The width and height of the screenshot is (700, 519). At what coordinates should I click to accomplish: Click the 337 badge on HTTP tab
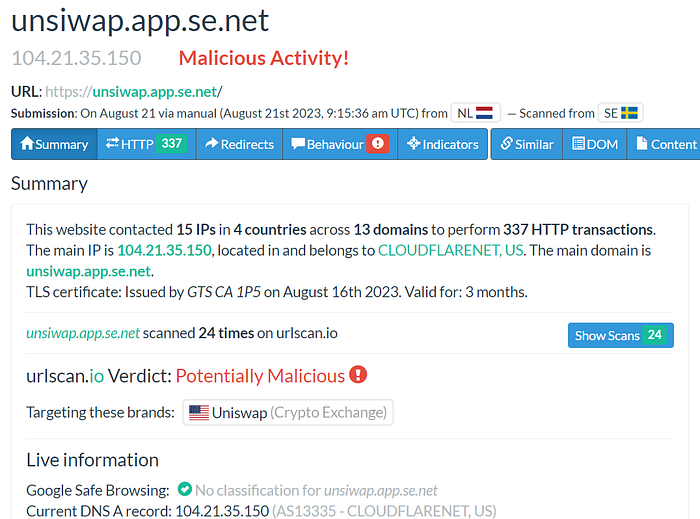pos(172,144)
